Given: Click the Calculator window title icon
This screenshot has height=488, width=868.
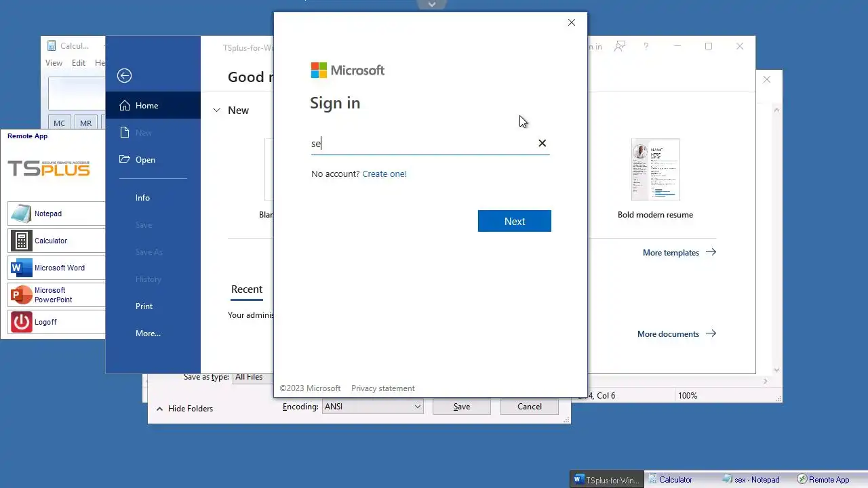Looking at the screenshot, I should tap(52, 46).
